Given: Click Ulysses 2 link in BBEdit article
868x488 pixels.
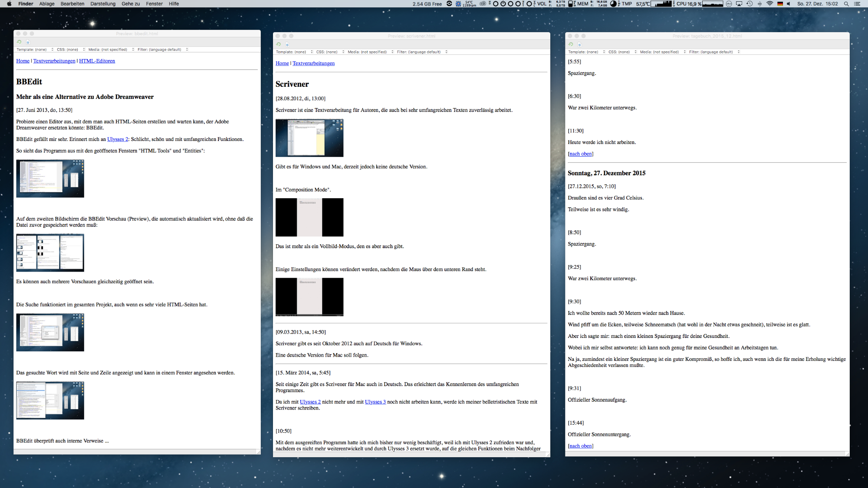Looking at the screenshot, I should click(x=118, y=139).
